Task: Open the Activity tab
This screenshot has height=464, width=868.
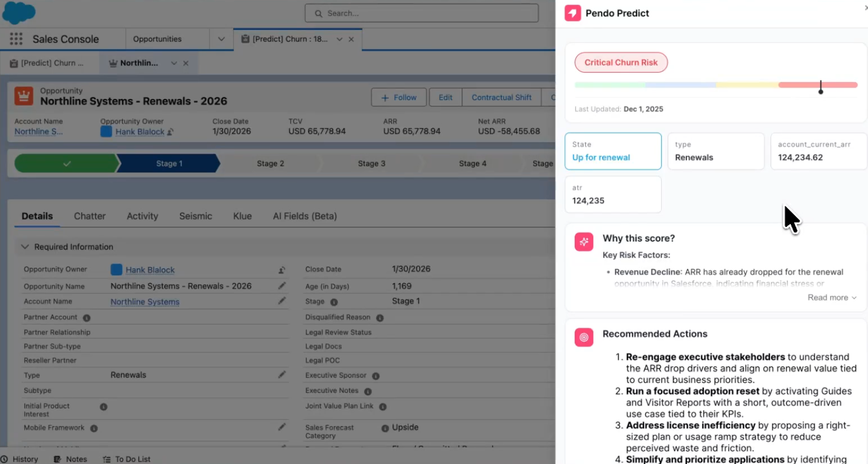Action: (x=142, y=216)
